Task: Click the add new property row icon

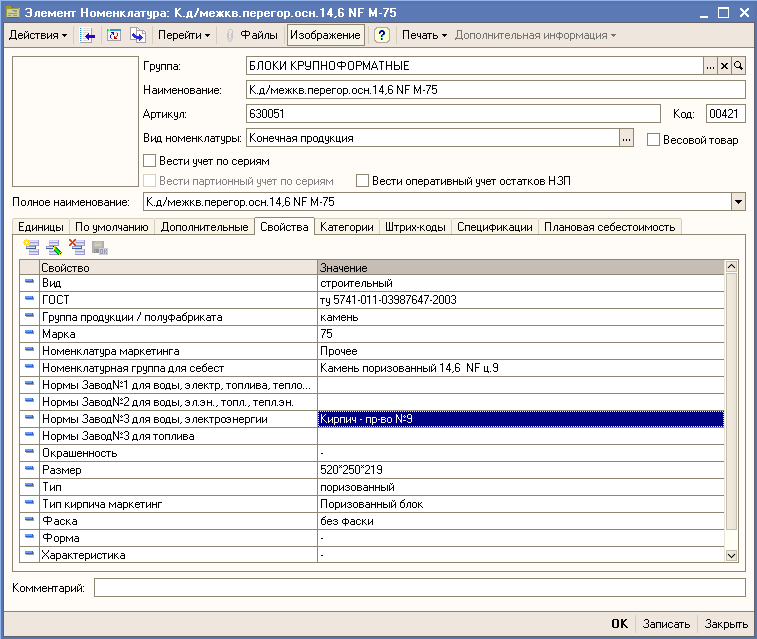Action: pyautogui.click(x=31, y=248)
